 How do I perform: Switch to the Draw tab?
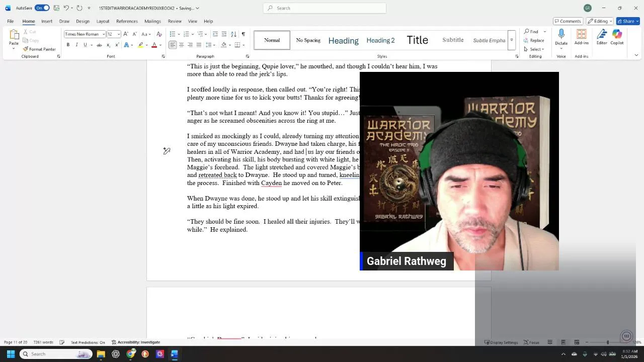coord(64,21)
